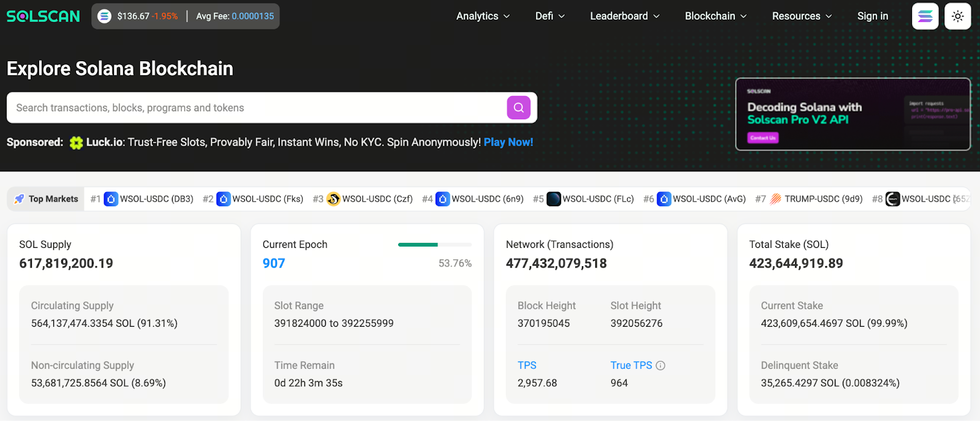This screenshot has height=421, width=980.
Task: Click the TRUMP-USDC market icon
Action: coord(775,199)
